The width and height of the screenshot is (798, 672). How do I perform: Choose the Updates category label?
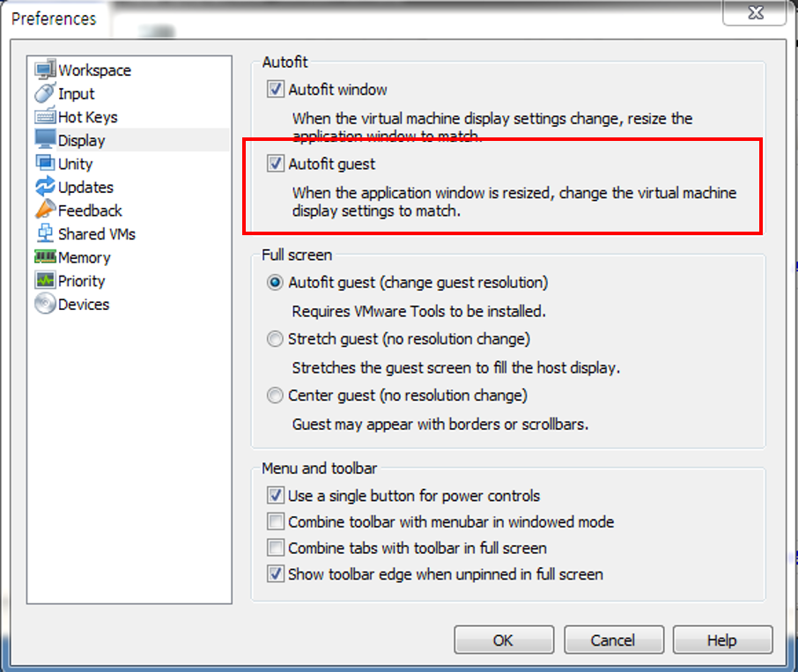[x=85, y=188]
